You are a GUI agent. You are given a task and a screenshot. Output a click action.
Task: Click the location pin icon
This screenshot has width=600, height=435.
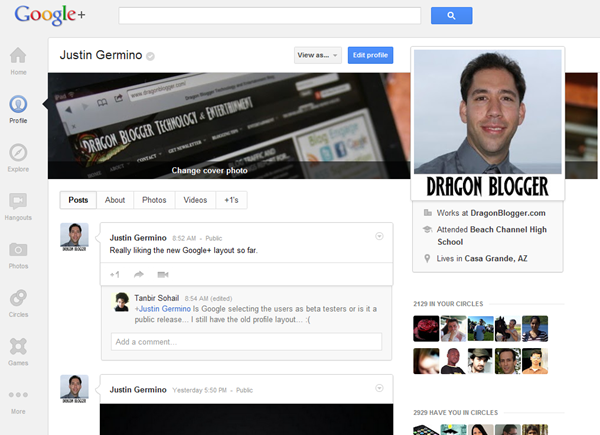tap(427, 259)
